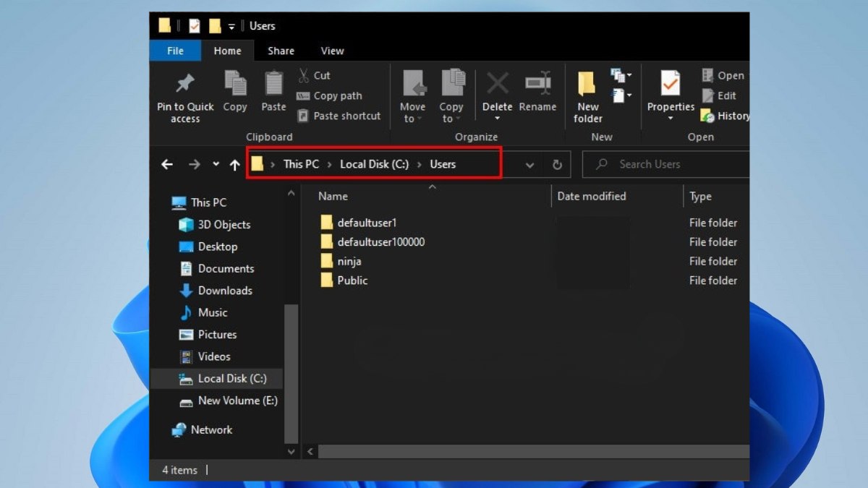This screenshot has width=868, height=488.
Task: Click the Delete icon
Action: (x=497, y=85)
